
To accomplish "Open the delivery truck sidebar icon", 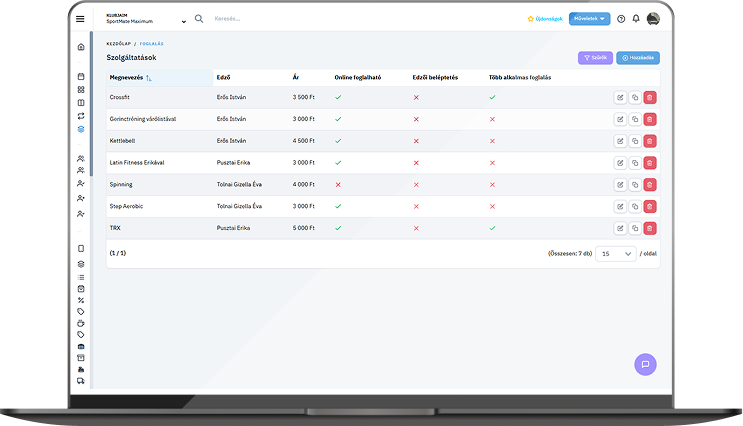I will pyautogui.click(x=81, y=381).
